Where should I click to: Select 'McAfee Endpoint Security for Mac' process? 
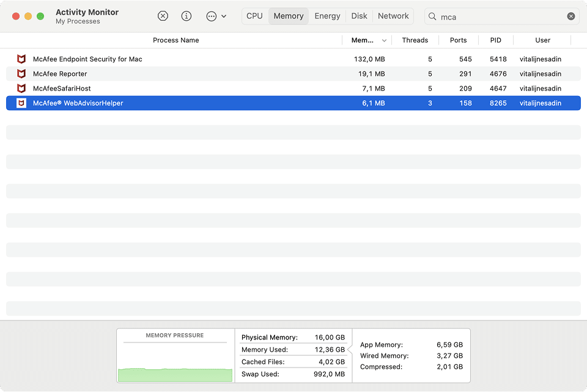(87, 59)
